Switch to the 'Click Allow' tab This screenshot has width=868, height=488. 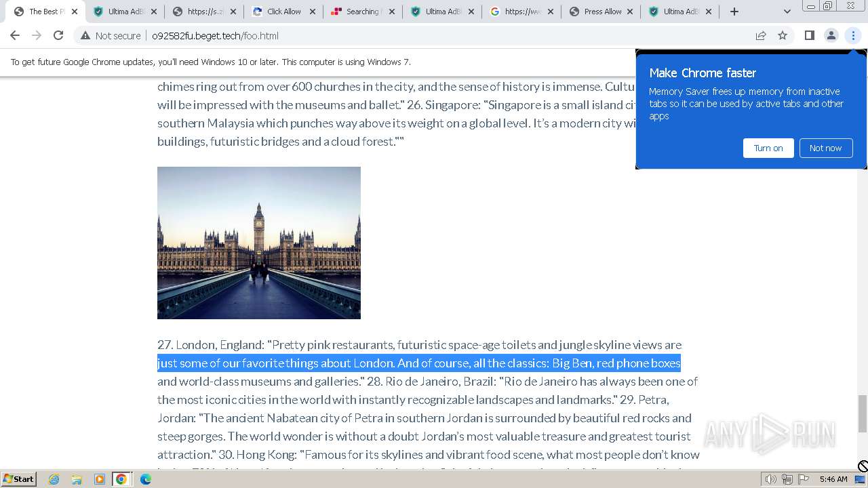pos(283,12)
